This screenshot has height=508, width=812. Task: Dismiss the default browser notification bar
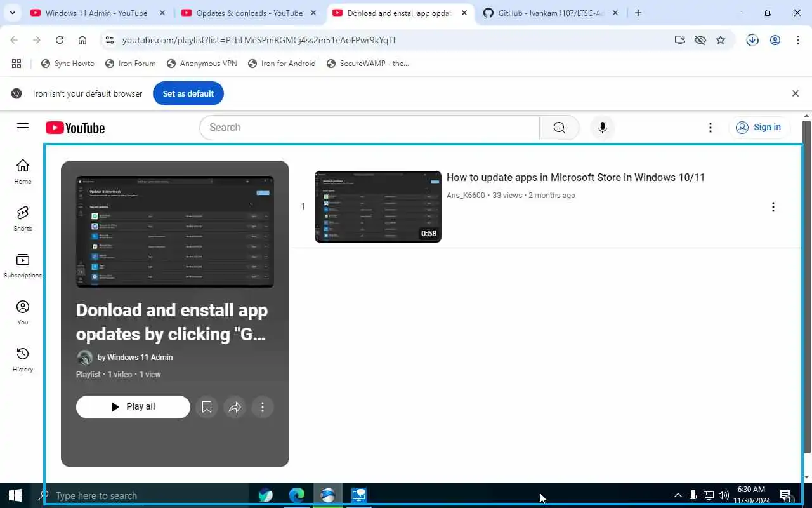(x=796, y=93)
